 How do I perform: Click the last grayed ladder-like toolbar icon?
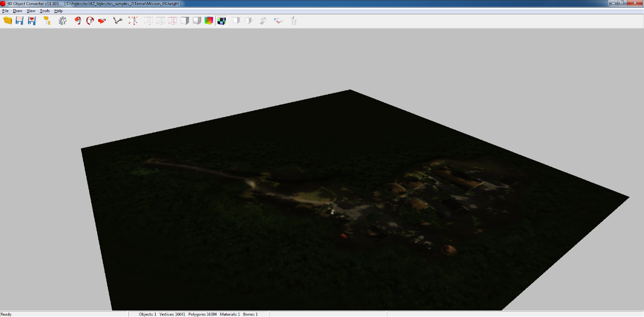tap(294, 20)
